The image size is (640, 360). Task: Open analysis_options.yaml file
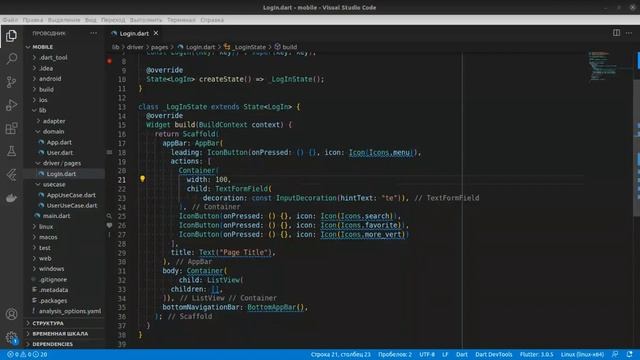tap(70, 311)
